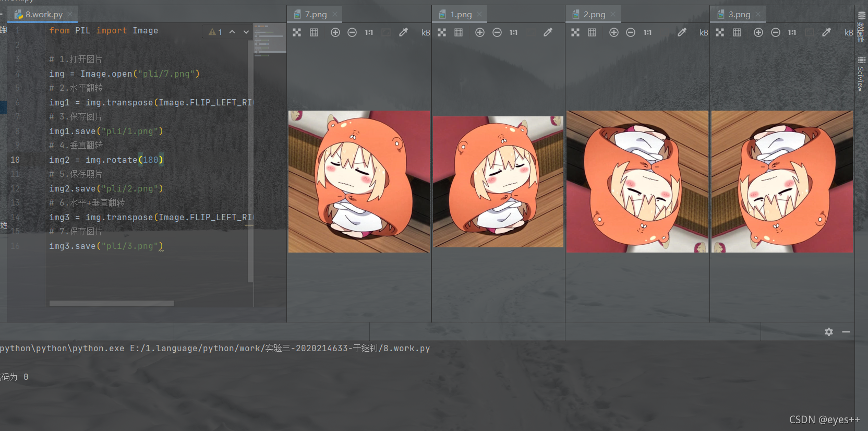Click kB size label in 7.png viewer

coord(426,32)
